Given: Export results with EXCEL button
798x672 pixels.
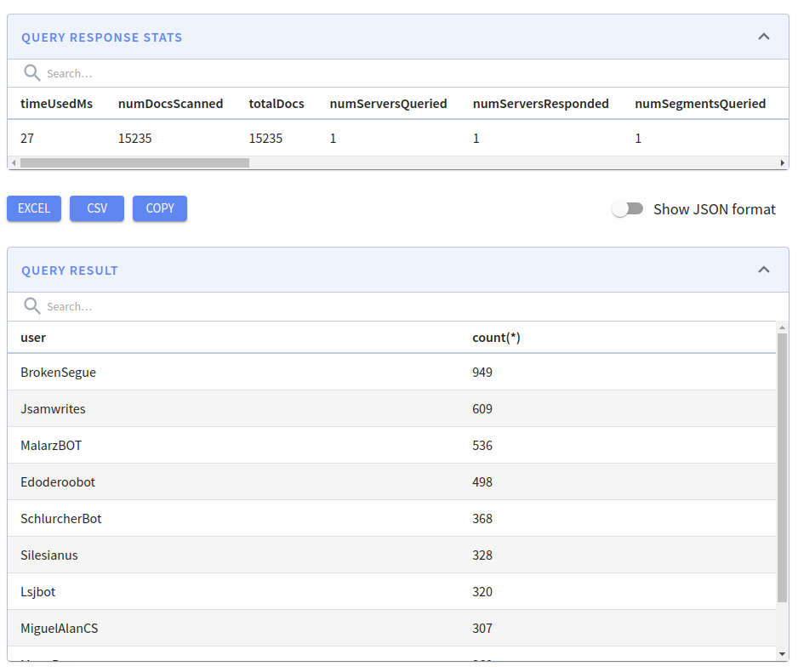Looking at the screenshot, I should (34, 208).
